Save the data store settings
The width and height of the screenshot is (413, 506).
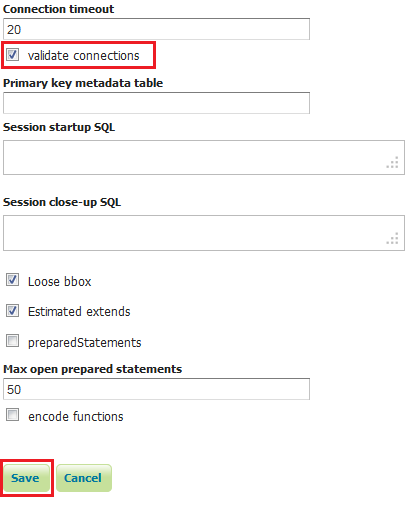point(26,478)
